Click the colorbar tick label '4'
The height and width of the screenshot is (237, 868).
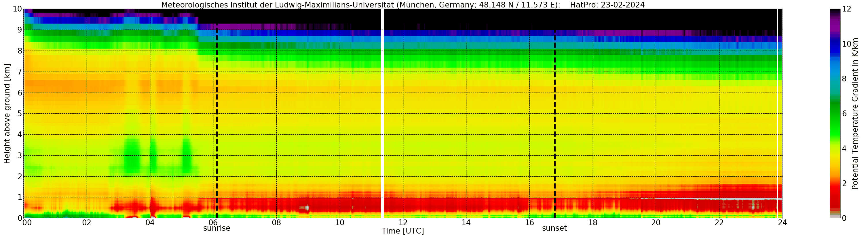point(844,148)
